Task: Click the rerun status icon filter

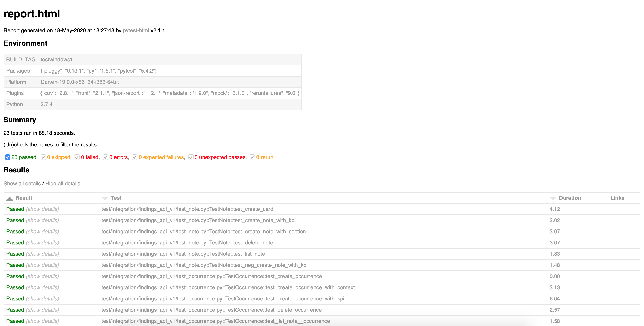Action: [252, 157]
